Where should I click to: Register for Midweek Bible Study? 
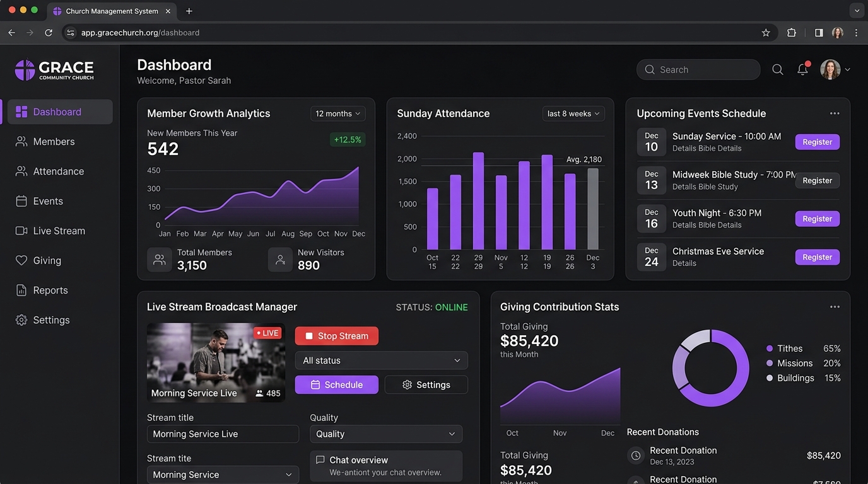pos(817,180)
